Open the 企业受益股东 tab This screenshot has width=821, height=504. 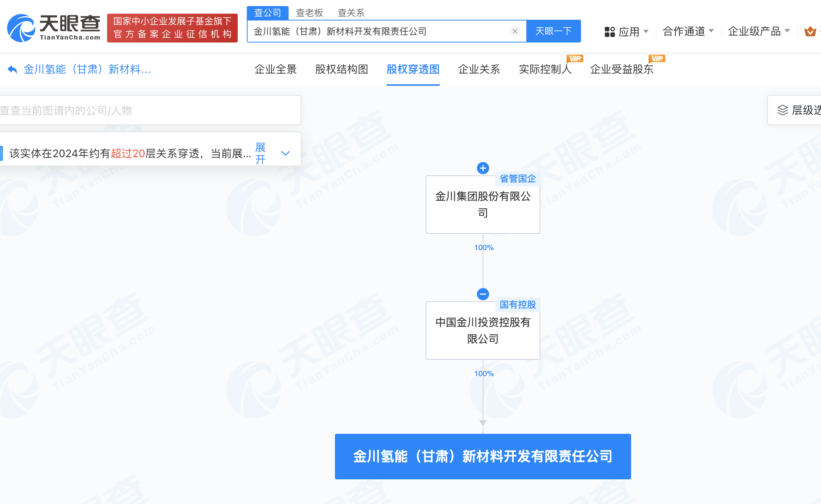click(622, 69)
